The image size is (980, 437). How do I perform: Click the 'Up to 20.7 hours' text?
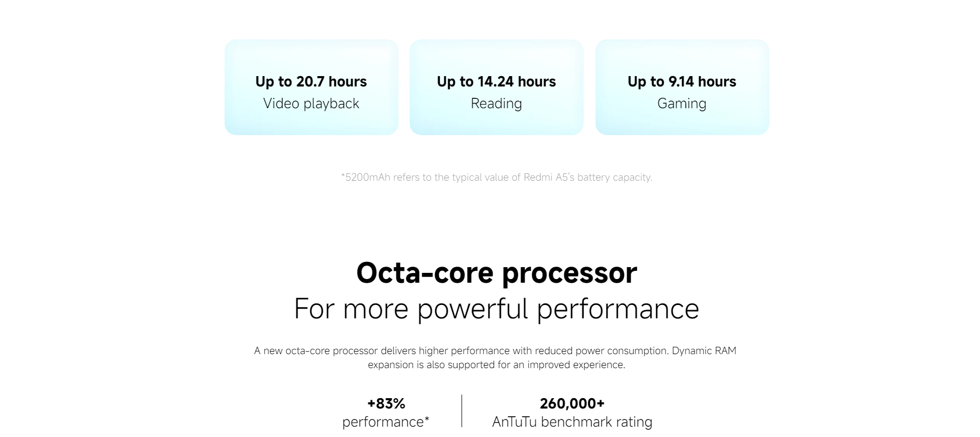tap(311, 81)
